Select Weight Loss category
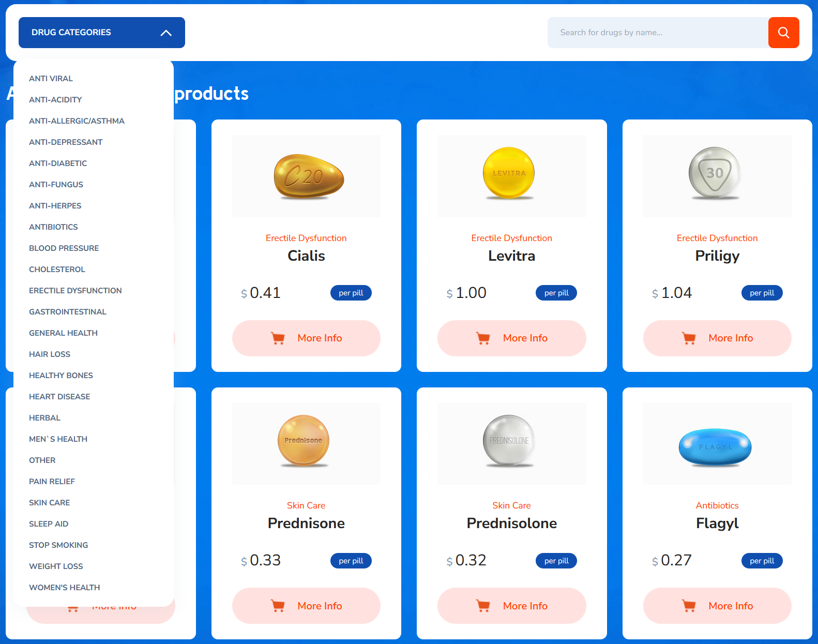The image size is (818, 644). [56, 566]
